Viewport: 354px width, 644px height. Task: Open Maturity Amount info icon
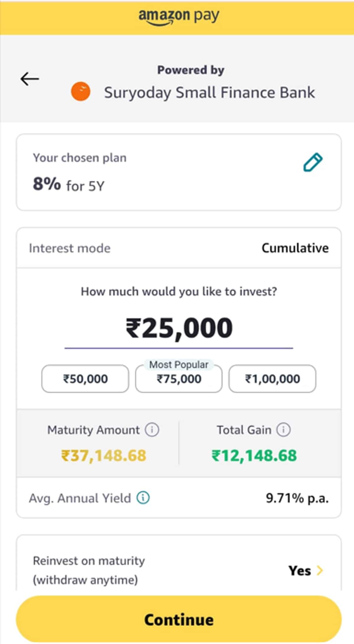click(x=152, y=430)
